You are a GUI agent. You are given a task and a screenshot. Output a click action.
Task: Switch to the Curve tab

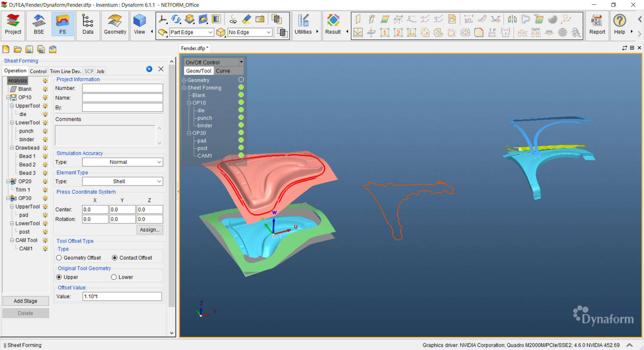click(x=223, y=71)
